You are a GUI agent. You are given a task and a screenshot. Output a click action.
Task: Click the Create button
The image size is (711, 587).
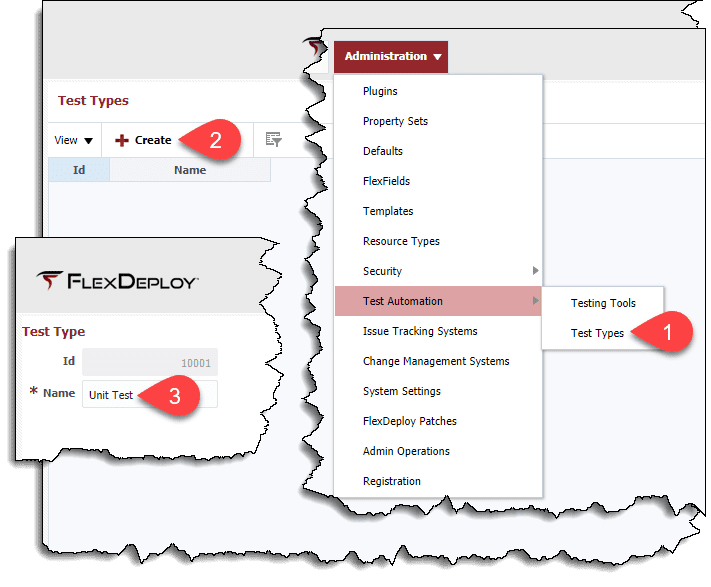[x=143, y=140]
